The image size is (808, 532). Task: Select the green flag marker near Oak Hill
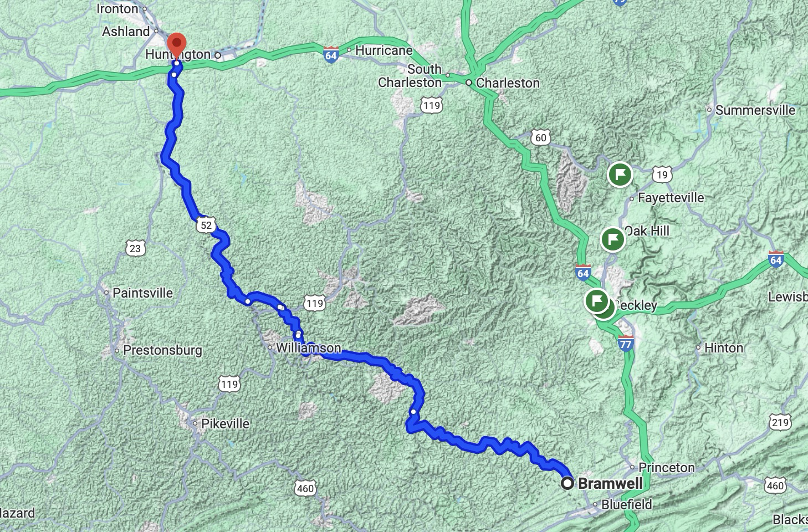pyautogui.click(x=612, y=239)
